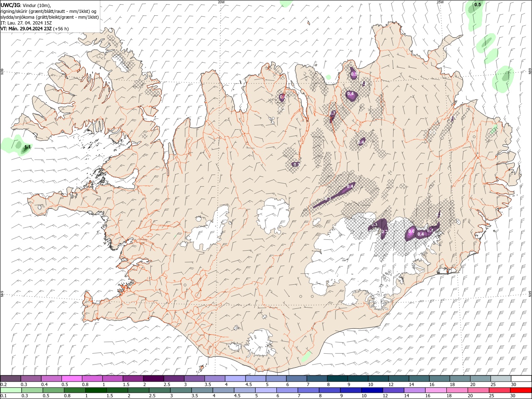Click the '20W' longitude label
This screenshot has height=399, width=532.
[221, 2]
